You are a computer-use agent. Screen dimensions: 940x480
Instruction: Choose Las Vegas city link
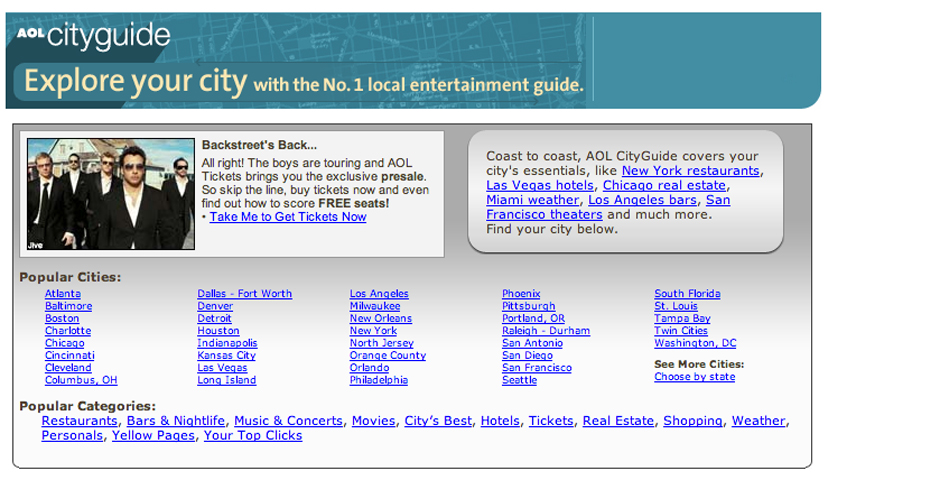(x=222, y=368)
